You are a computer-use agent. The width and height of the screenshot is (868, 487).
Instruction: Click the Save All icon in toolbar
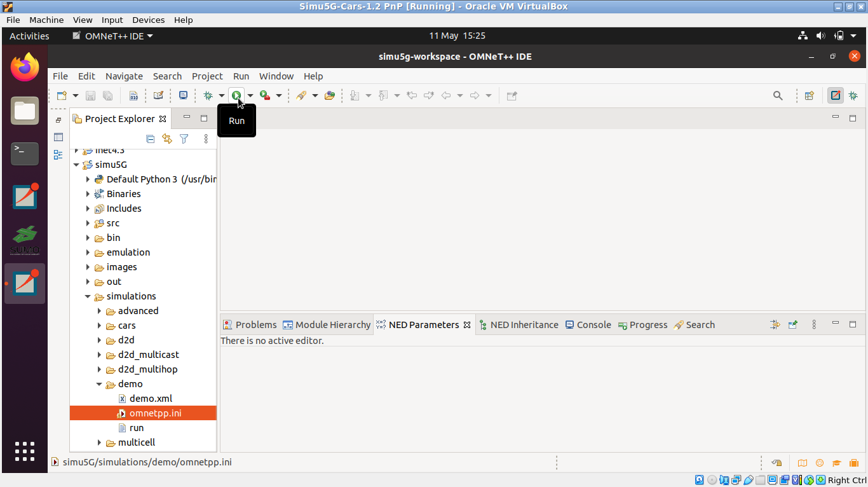tap(107, 95)
